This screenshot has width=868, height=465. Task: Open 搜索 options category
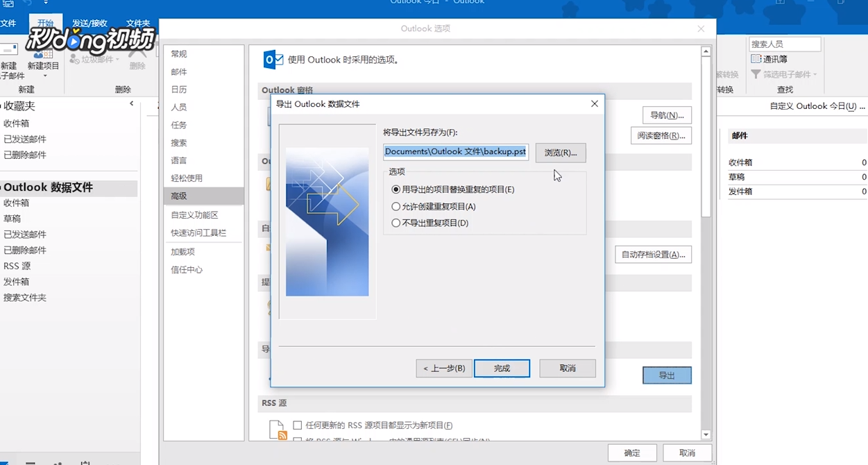point(204,143)
